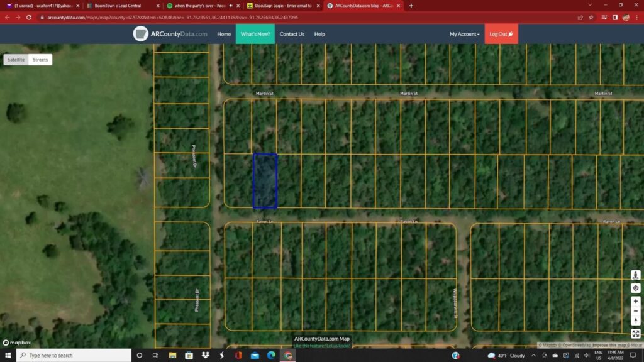644x362 pixels.
Task: Reset map bearing with compass arrow
Action: tap(636, 321)
